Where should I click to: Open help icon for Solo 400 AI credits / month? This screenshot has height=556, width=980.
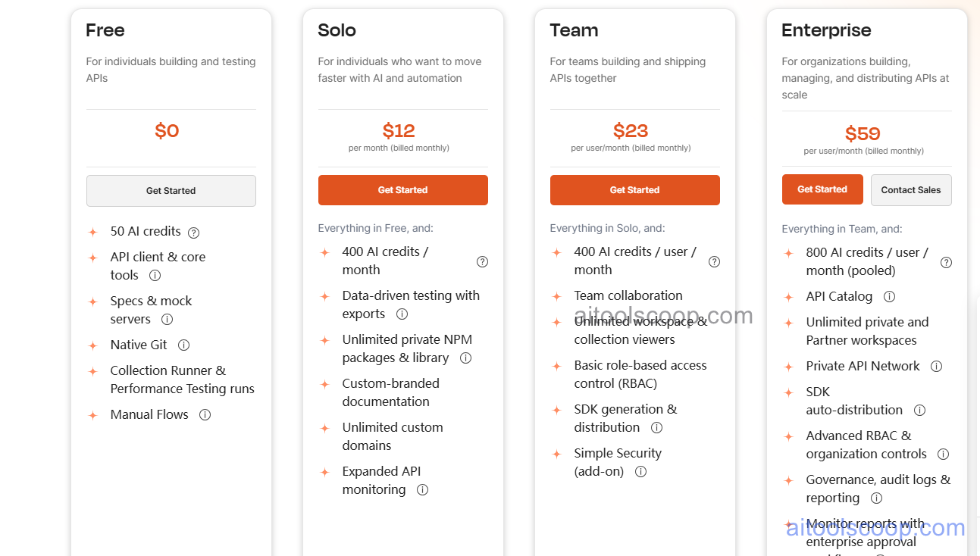pos(482,261)
